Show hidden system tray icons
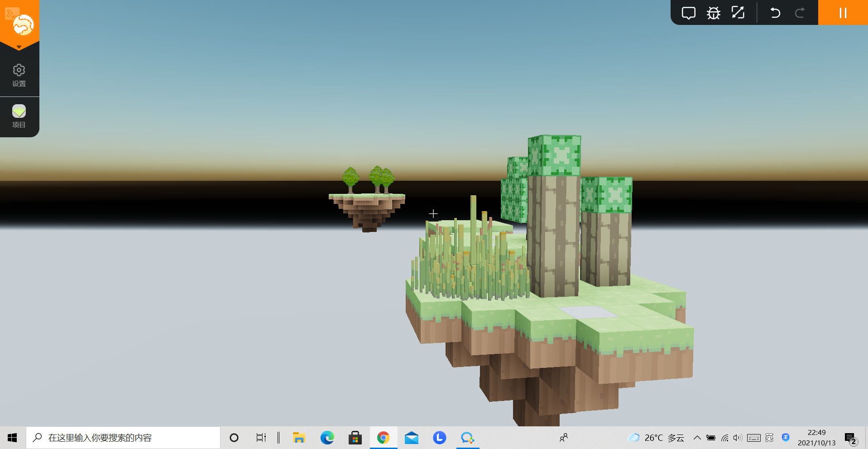Image resolution: width=868 pixels, height=449 pixels. coord(697,438)
